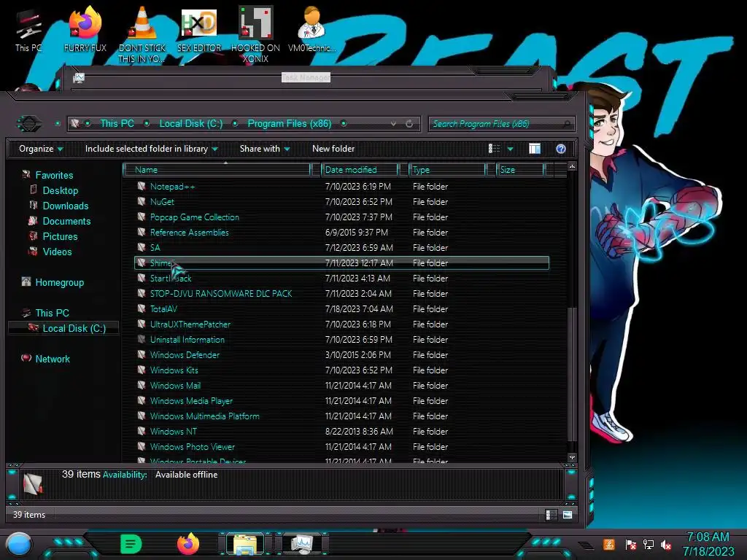Screen dimensions: 747x560
Task: Click the scrollbar down arrow
Action: point(572,458)
